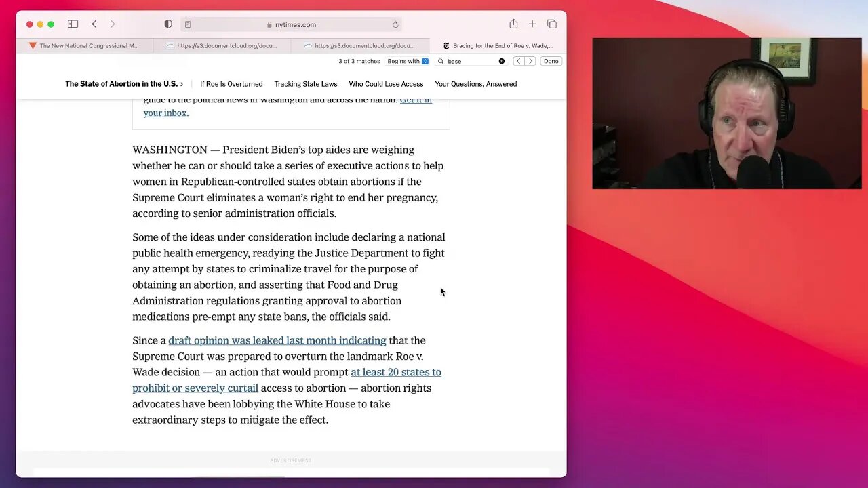The height and width of the screenshot is (488, 868).
Task: Open the privacy report shield icon
Action: (x=168, y=24)
